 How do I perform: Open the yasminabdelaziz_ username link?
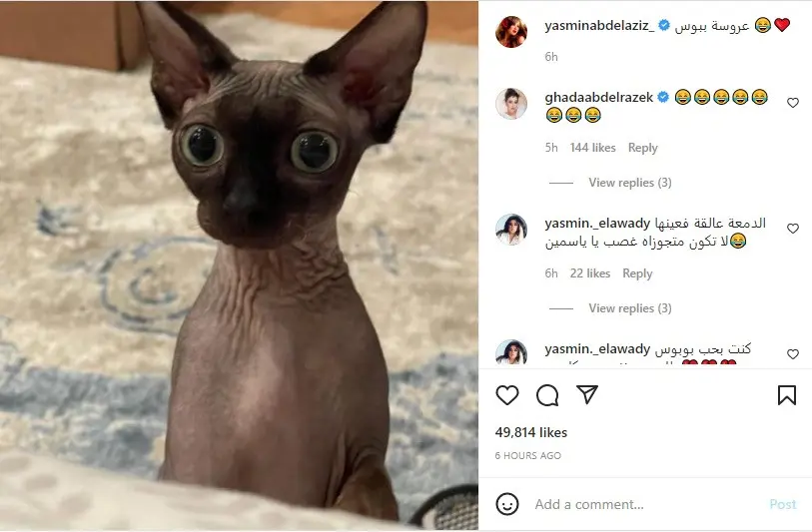[x=599, y=25]
